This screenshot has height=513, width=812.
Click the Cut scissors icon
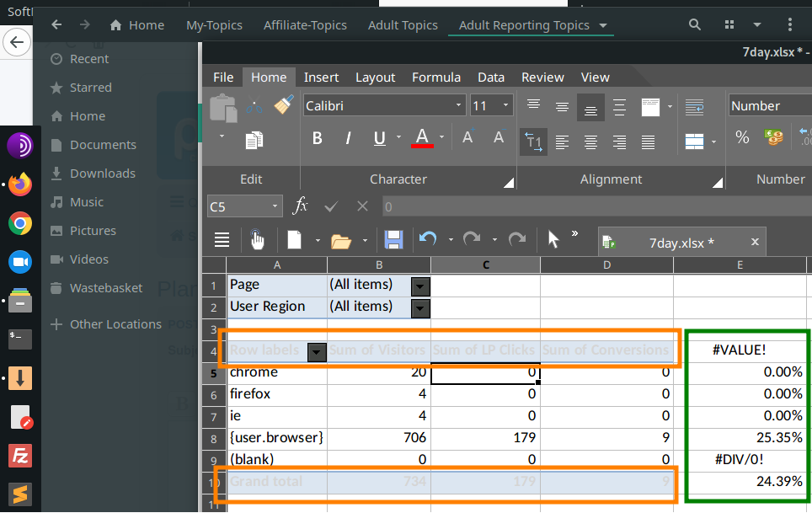tap(254, 106)
